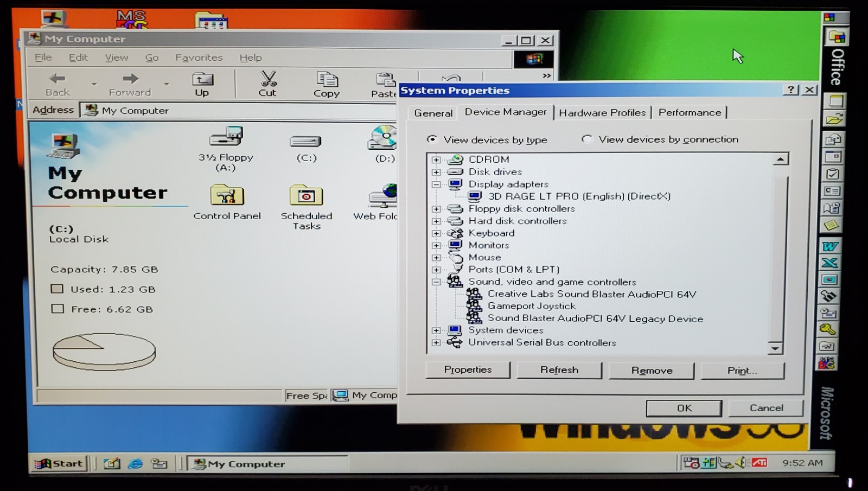
Task: Select View devices by connection radio button
Action: [586, 139]
